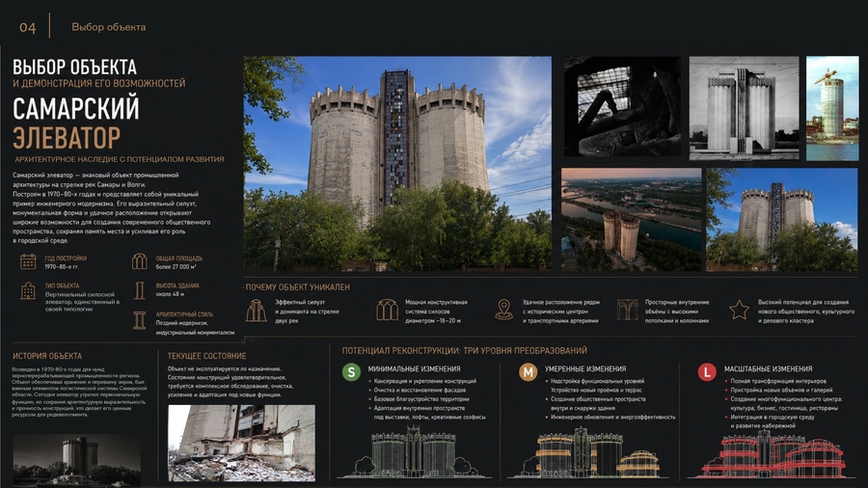Open the glass tower with crane render
Viewport: 868px width, 488px height.
tap(832, 108)
